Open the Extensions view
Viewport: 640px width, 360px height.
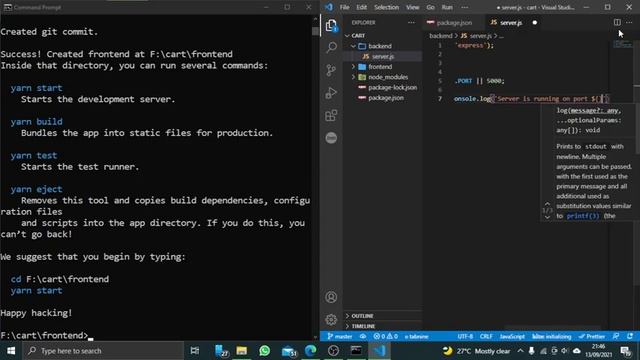click(331, 116)
